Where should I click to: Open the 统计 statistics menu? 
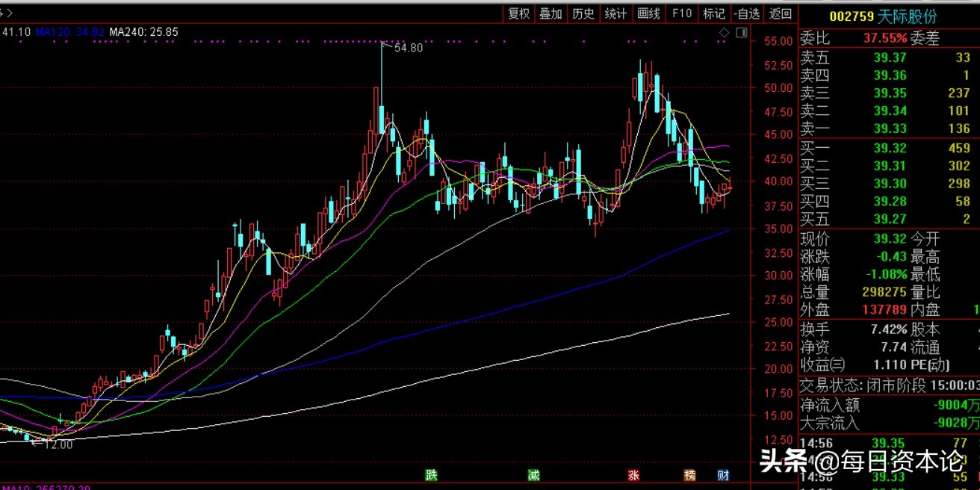point(615,13)
